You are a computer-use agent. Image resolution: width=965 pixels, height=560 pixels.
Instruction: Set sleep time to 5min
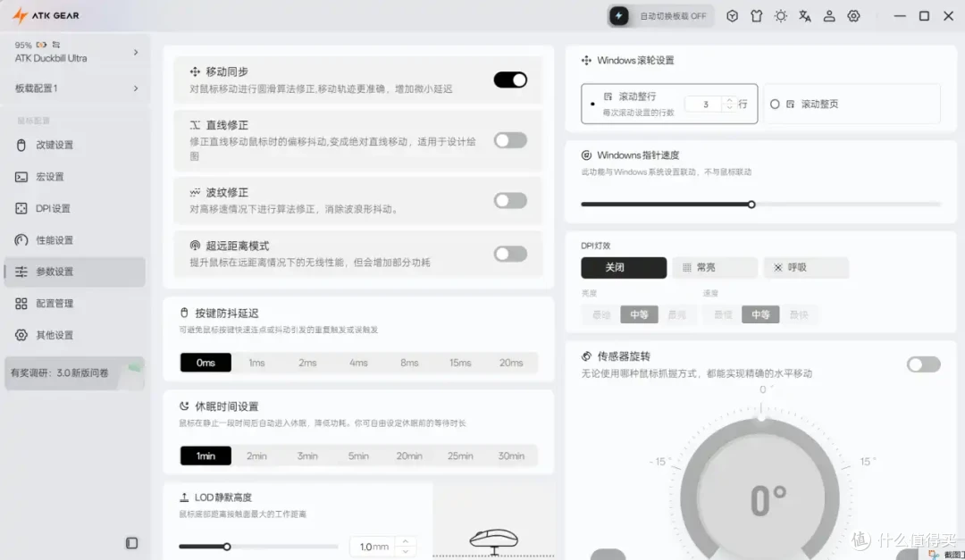click(358, 456)
